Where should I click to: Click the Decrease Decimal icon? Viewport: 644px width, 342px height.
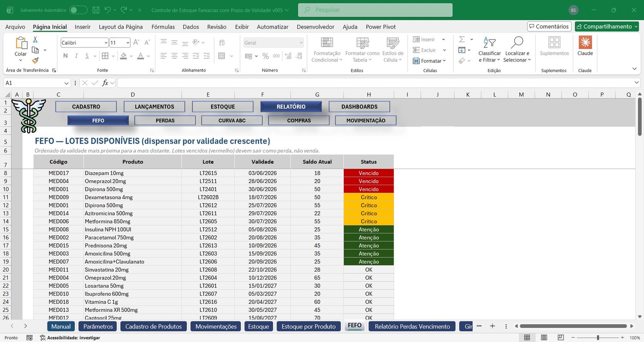pyautogui.click(x=299, y=56)
